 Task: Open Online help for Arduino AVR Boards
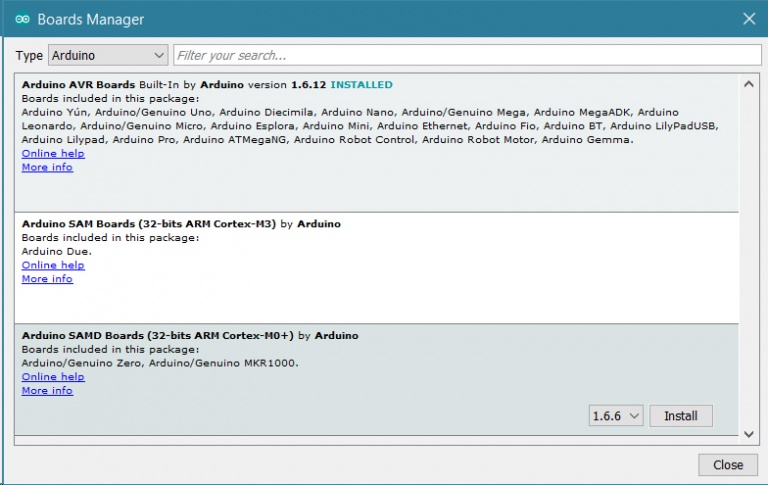53,154
